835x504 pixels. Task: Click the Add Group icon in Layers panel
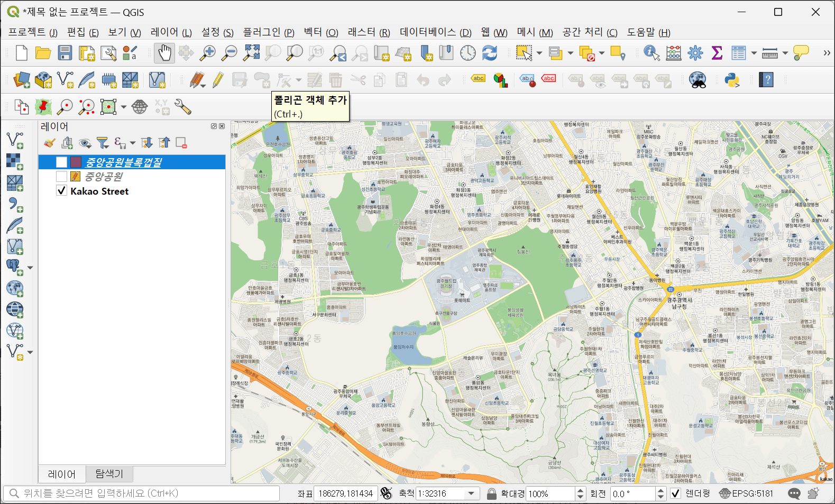(x=67, y=143)
